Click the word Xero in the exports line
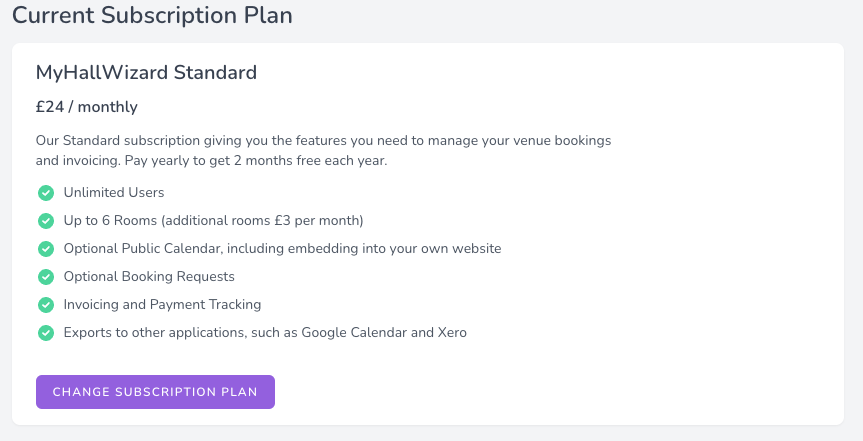 (452, 333)
